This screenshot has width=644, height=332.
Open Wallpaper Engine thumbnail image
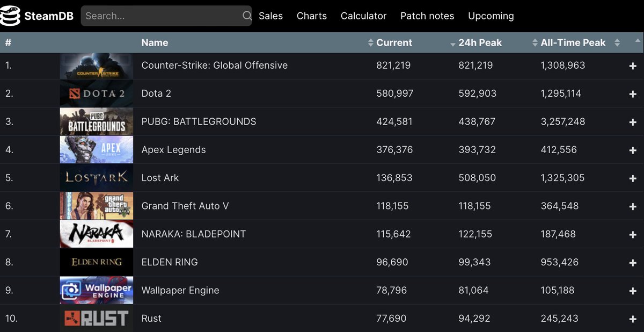pyautogui.click(x=97, y=290)
